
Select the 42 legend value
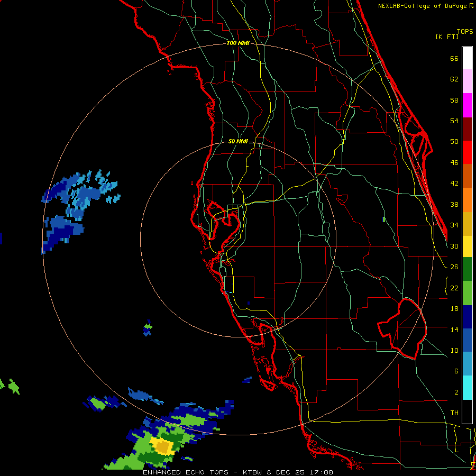[454, 184]
